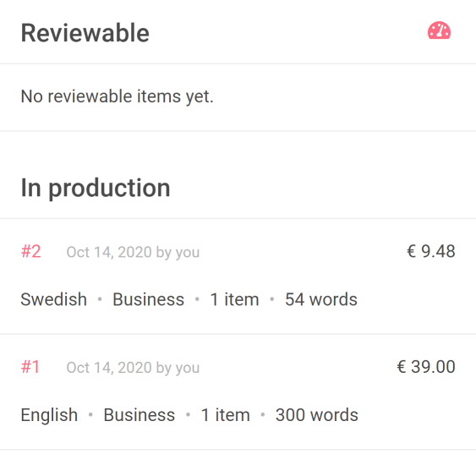Click 1 item label in English order

point(225,415)
